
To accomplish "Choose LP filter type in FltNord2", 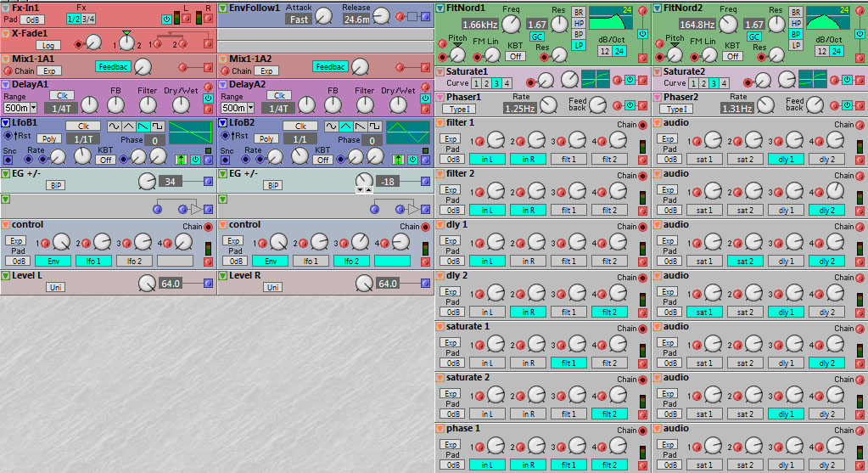I will pyautogui.click(x=796, y=45).
